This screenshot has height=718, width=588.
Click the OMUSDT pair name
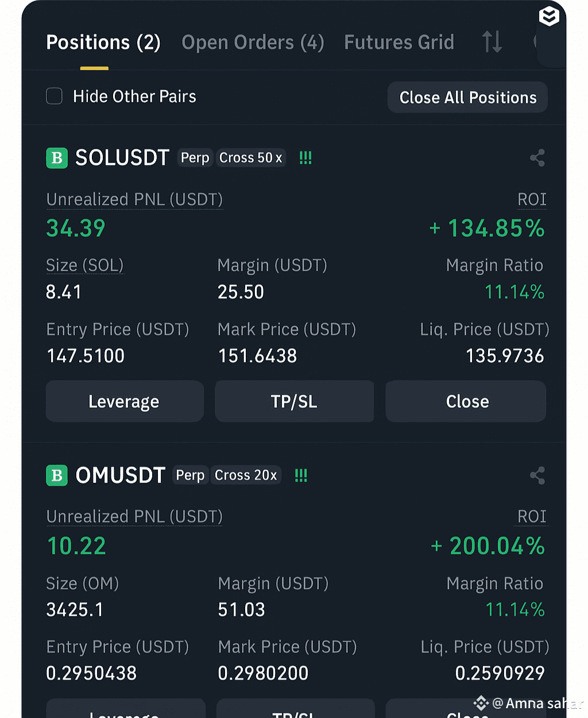[x=121, y=476]
